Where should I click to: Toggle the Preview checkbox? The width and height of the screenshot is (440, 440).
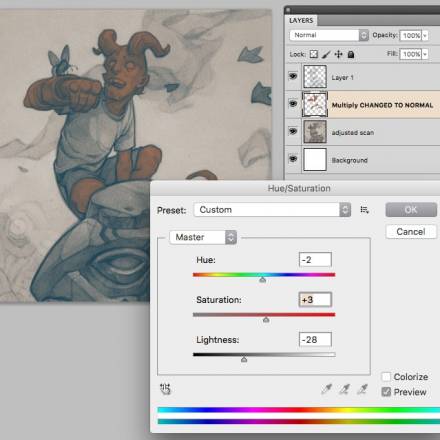pyautogui.click(x=386, y=392)
